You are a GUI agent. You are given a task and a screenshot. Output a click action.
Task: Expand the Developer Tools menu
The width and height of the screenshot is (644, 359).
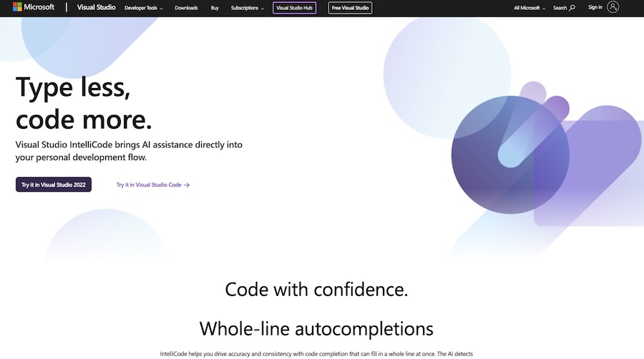[144, 8]
